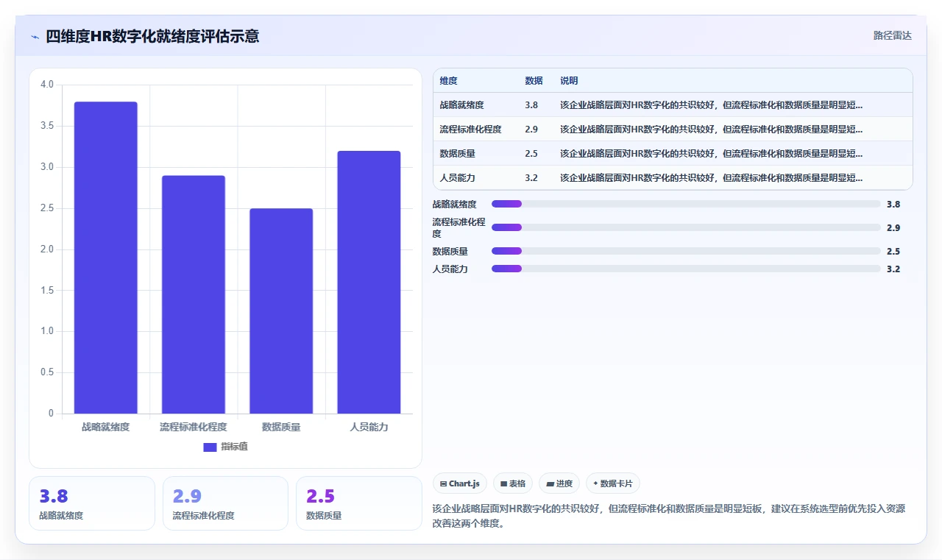Click the 3.8 value in table
The image size is (942, 560).
(x=531, y=105)
